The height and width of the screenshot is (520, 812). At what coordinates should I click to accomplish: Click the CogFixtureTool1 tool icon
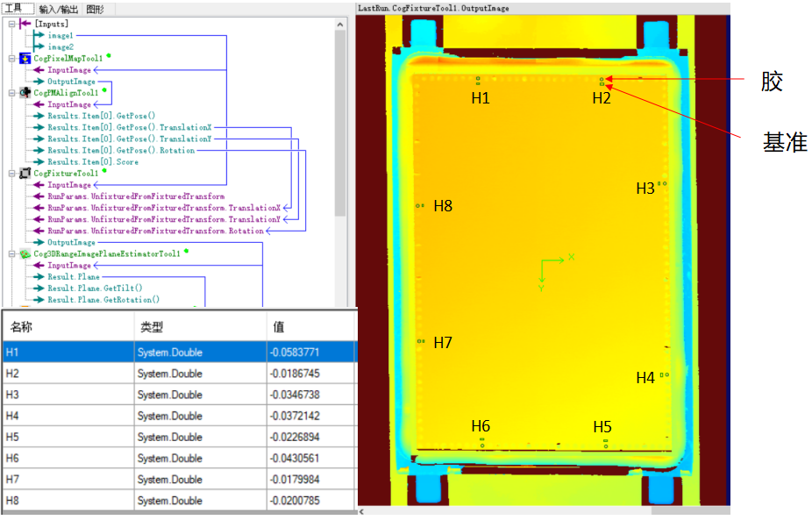click(25, 174)
